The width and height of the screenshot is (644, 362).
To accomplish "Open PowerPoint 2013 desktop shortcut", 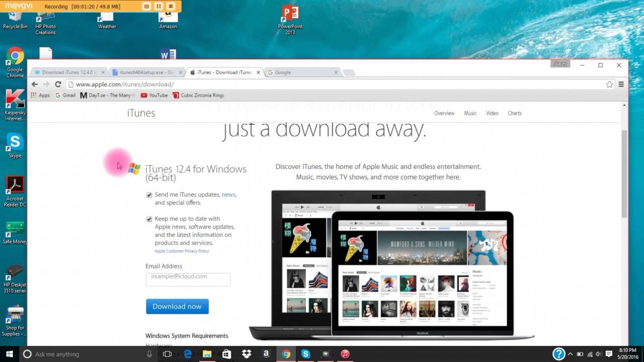I will (290, 20).
